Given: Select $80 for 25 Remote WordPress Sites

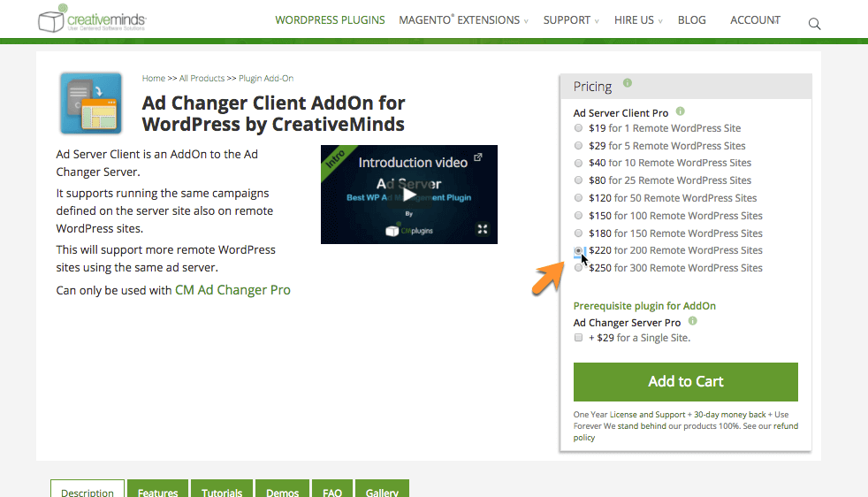Looking at the screenshot, I should [x=578, y=180].
